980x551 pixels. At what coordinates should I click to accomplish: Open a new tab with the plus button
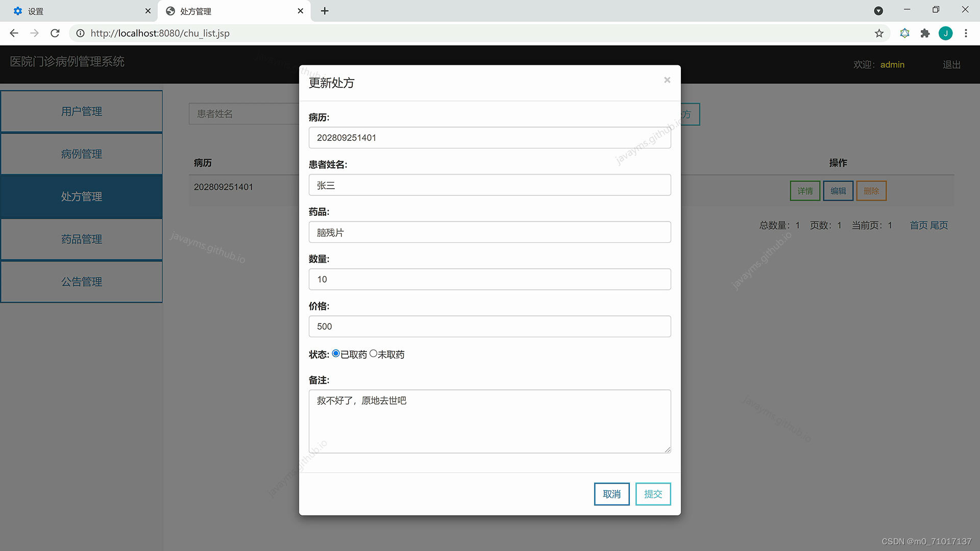pyautogui.click(x=325, y=11)
